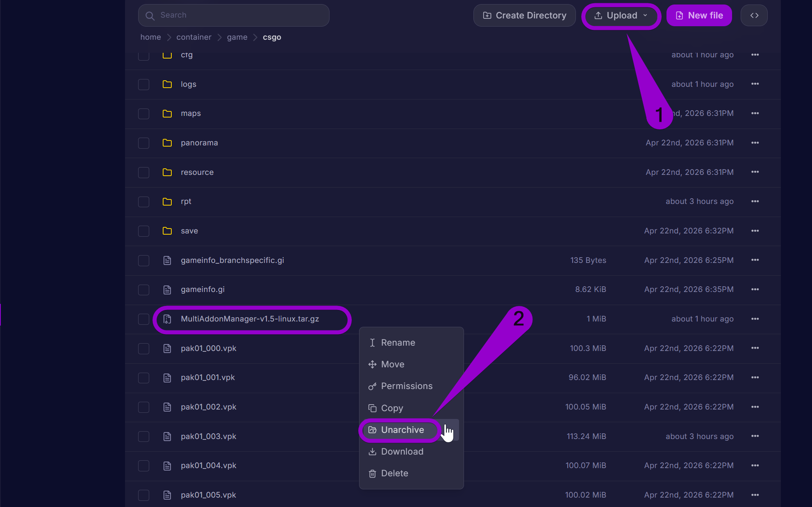Click the folder-plus icon on Create Directory

point(487,15)
